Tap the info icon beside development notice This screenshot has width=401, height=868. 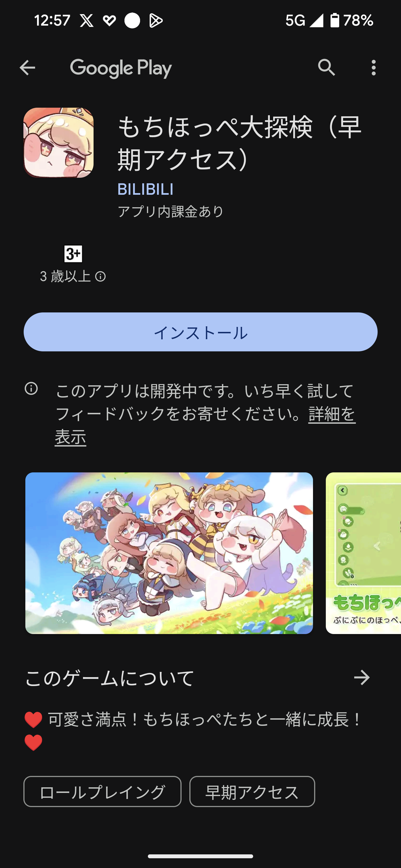31,388
